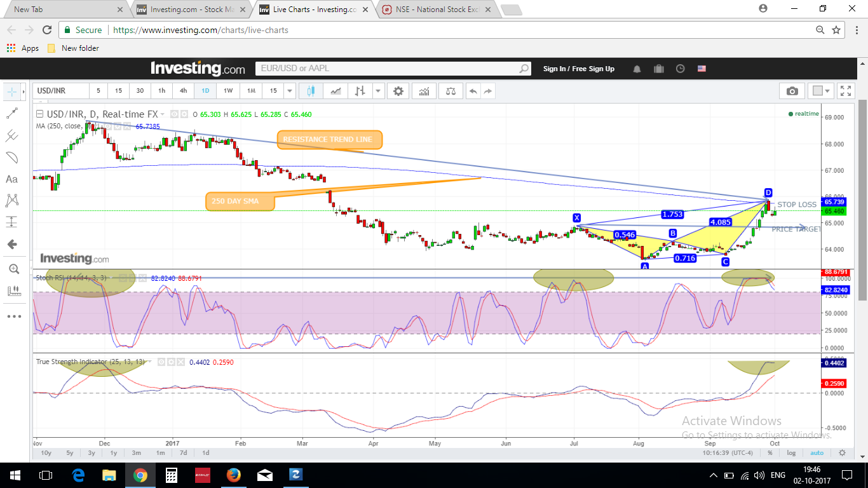This screenshot has width=868, height=488.
Task: Set chart range to 1y
Action: tap(114, 453)
